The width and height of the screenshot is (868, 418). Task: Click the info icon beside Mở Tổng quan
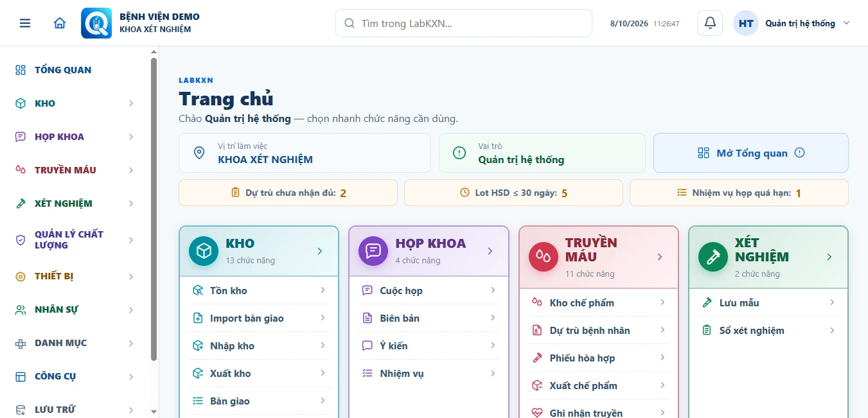point(799,153)
